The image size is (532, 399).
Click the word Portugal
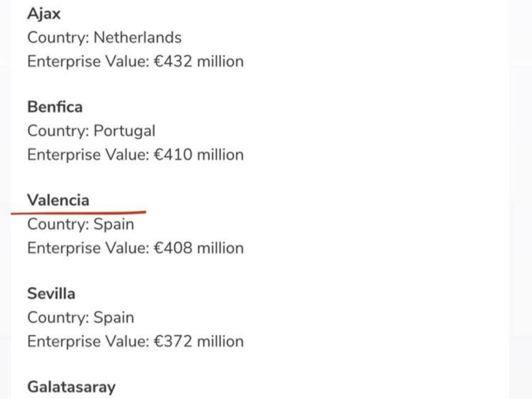tap(124, 131)
